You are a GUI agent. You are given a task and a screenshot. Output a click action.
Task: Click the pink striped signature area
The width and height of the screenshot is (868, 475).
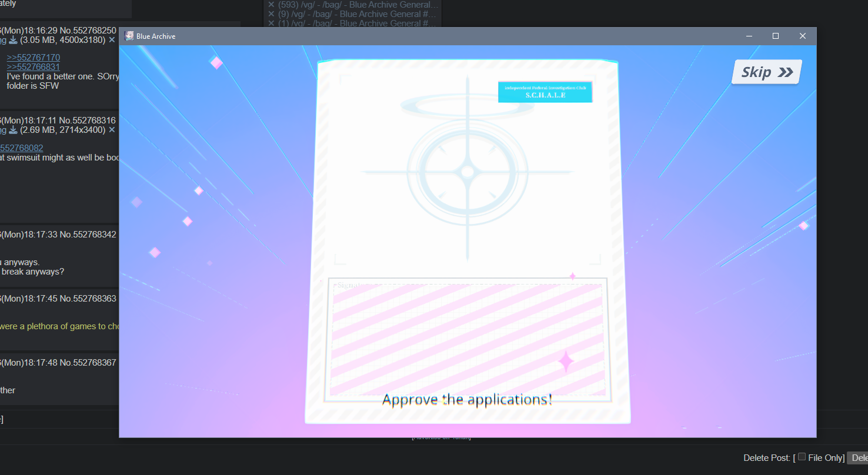pos(468,340)
